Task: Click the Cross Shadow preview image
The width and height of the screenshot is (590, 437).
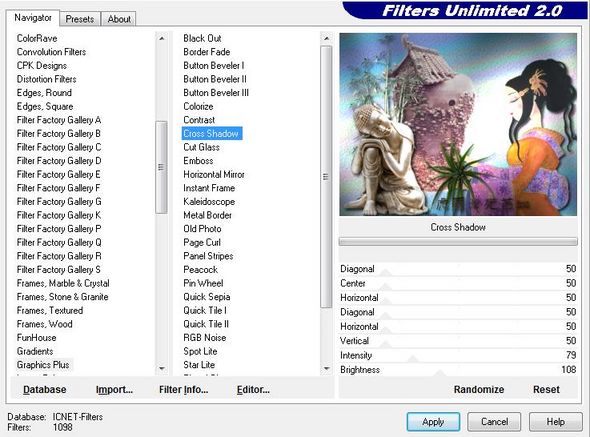Action: click(x=458, y=125)
